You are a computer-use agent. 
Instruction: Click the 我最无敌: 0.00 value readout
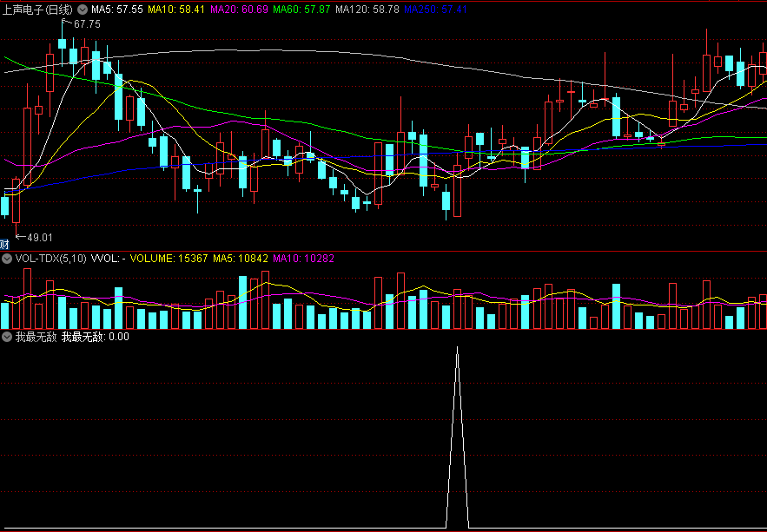pyautogui.click(x=96, y=337)
